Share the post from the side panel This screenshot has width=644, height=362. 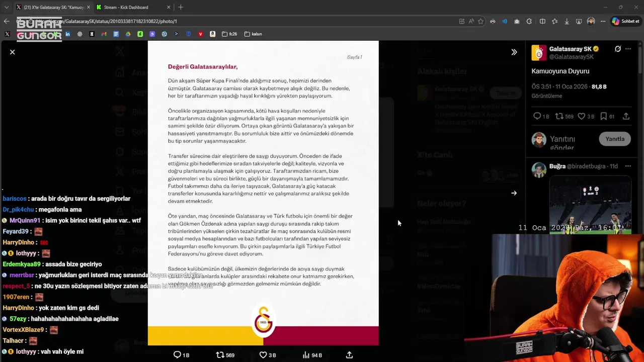coord(626,116)
